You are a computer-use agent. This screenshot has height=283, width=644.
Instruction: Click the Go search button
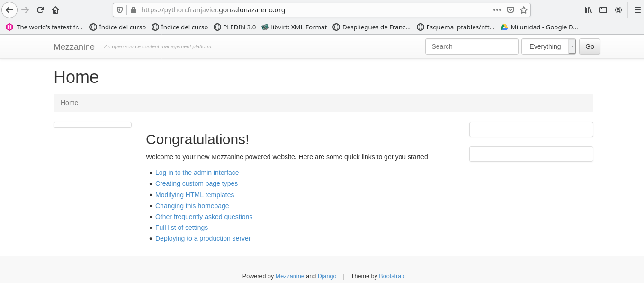[x=590, y=46]
